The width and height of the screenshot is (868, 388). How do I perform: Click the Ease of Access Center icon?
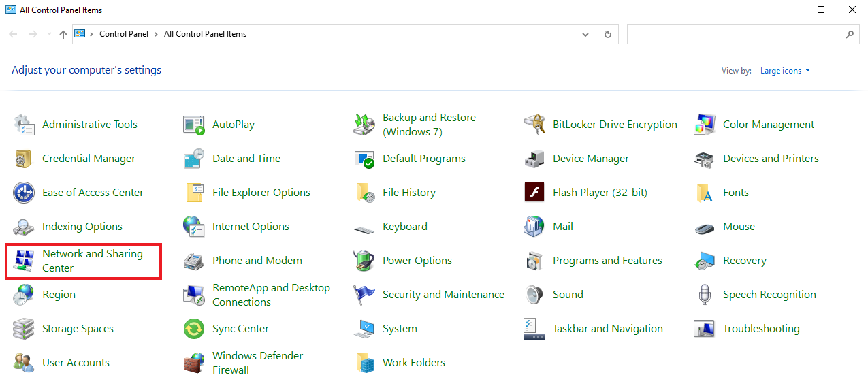24,193
